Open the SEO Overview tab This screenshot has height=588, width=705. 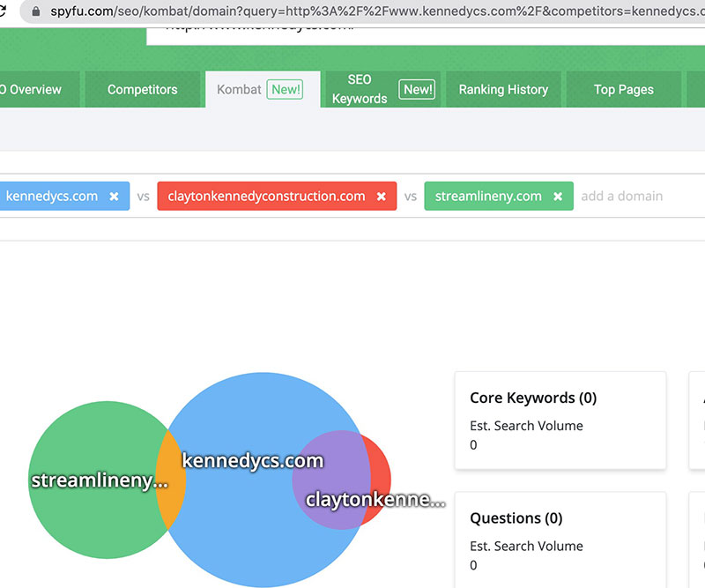coord(40,90)
